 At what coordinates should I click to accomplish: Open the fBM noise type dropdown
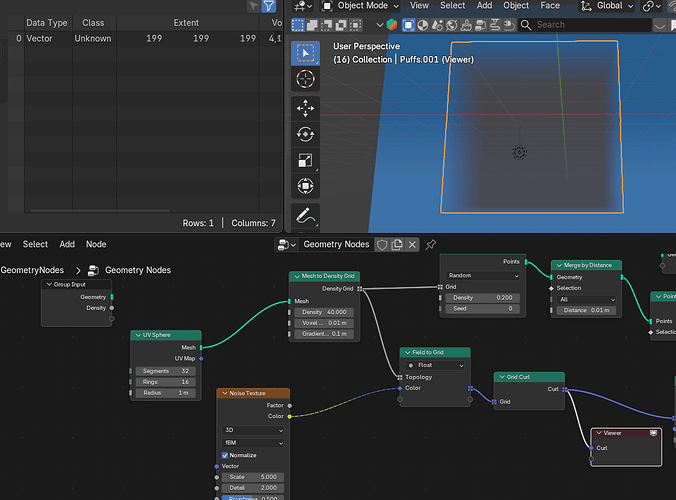coord(253,443)
